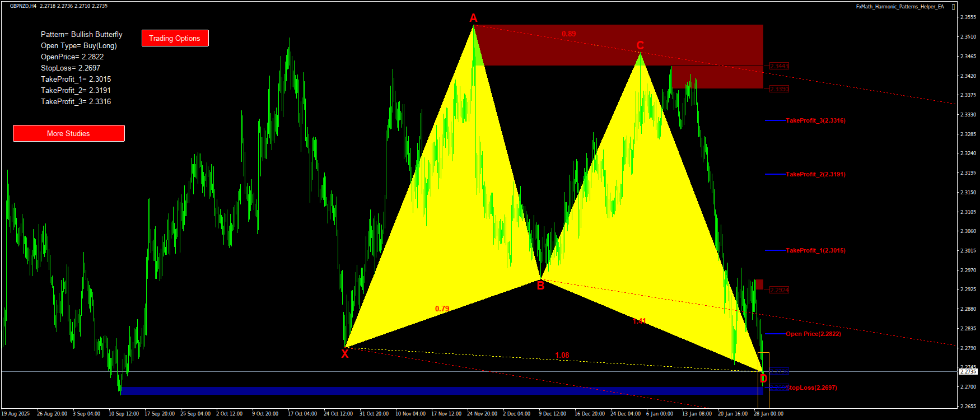Click the 1.41 ratio label
The width and height of the screenshot is (980, 420).
(639, 321)
